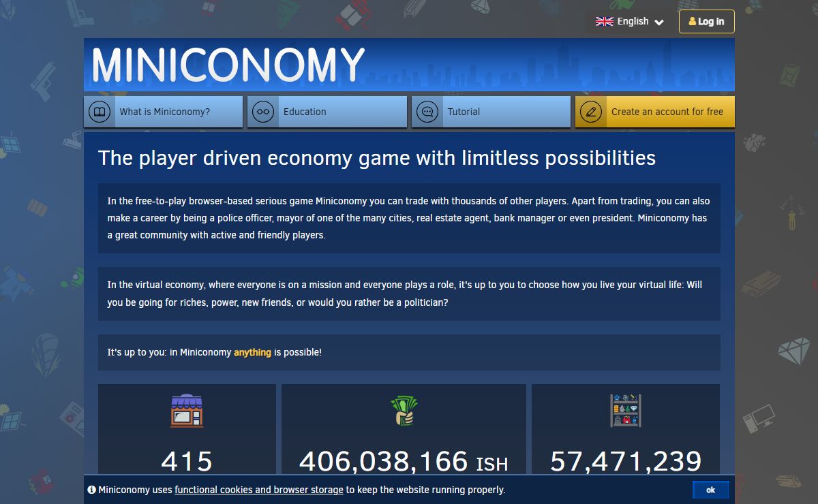
Task: Click the glasses icon beside Education
Action: click(263, 112)
